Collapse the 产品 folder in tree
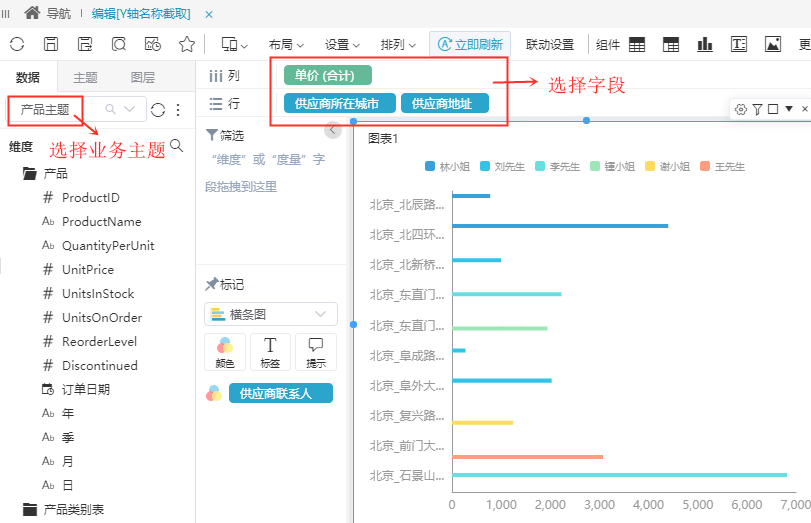The width and height of the screenshot is (811, 523). 29,173
